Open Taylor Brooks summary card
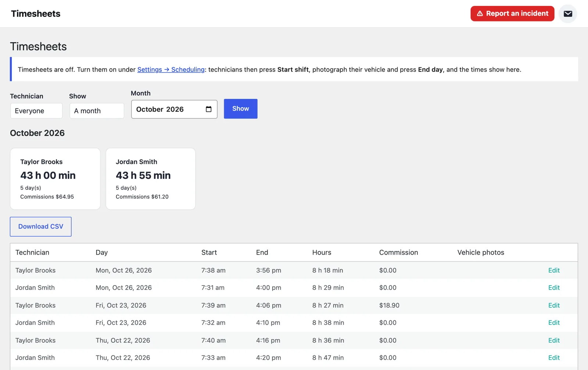The height and width of the screenshot is (370, 588). click(55, 179)
